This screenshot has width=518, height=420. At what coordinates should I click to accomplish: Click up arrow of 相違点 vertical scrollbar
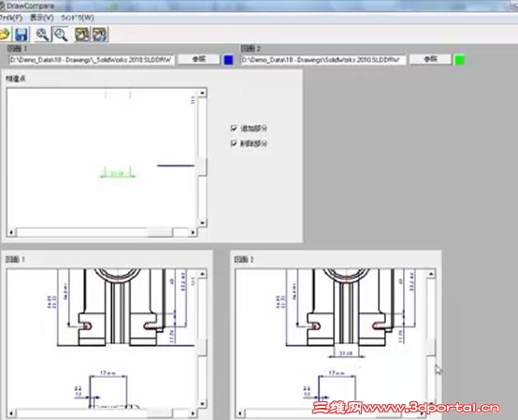click(x=202, y=93)
